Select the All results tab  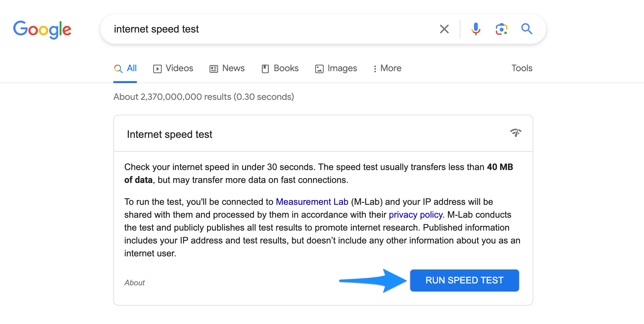pyautogui.click(x=126, y=68)
